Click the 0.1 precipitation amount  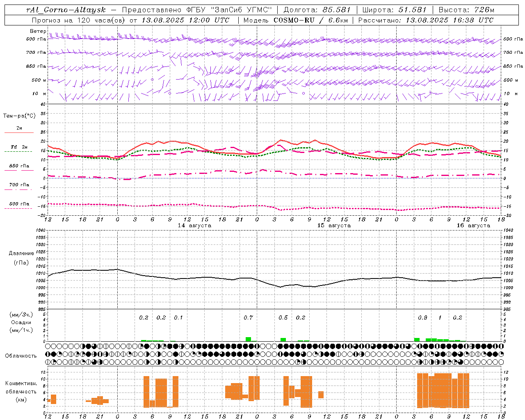(x=178, y=318)
